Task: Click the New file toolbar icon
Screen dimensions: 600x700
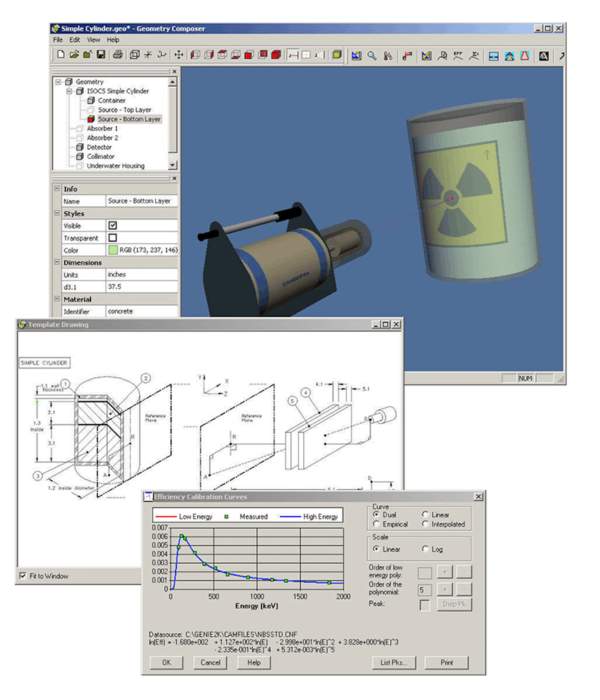Action: pyautogui.click(x=61, y=54)
